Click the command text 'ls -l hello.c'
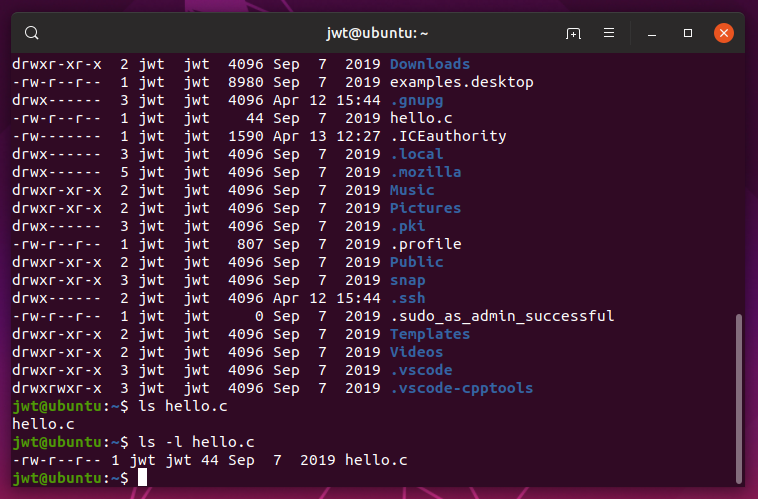This screenshot has width=758, height=499. click(196, 442)
